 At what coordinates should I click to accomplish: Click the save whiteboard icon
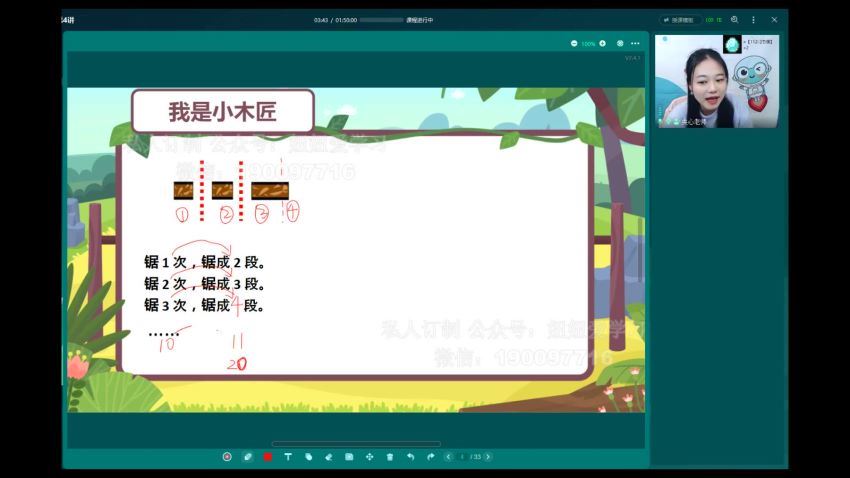(349, 457)
